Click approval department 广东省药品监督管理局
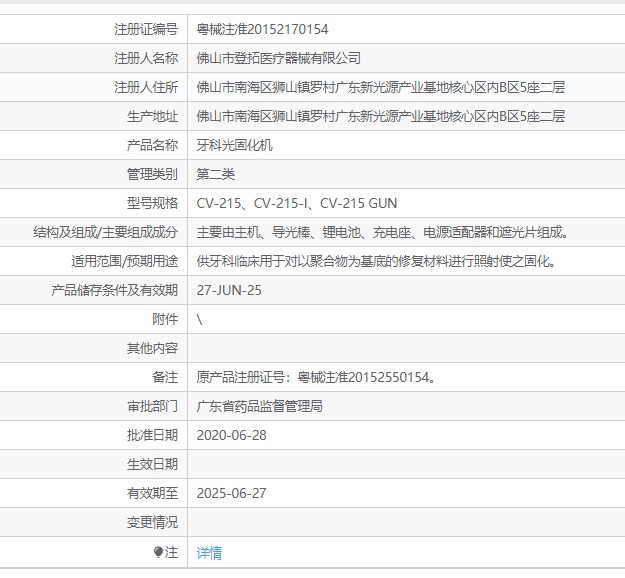 click(259, 406)
